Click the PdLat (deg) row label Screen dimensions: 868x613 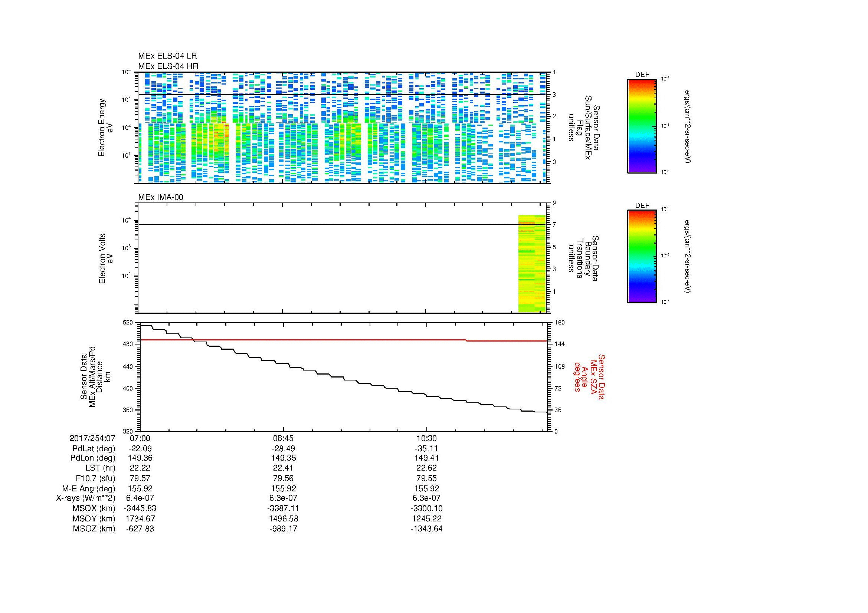(94, 449)
